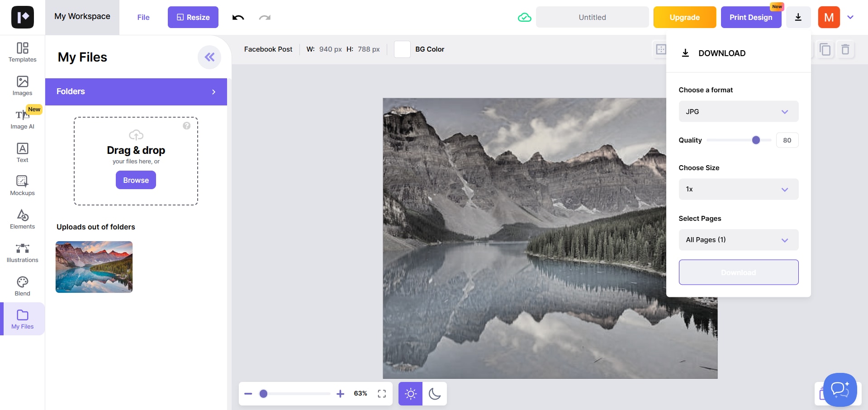Undo the last action
Image resolution: width=868 pixels, height=410 pixels.
click(238, 17)
